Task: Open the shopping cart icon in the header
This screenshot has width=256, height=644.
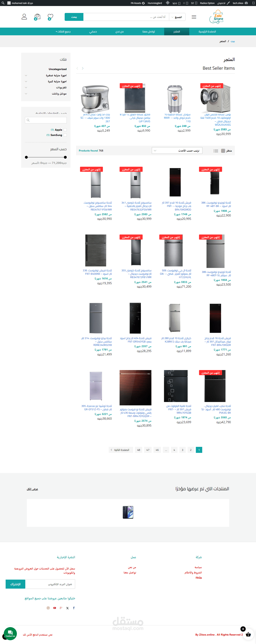Action: [x=37, y=17]
